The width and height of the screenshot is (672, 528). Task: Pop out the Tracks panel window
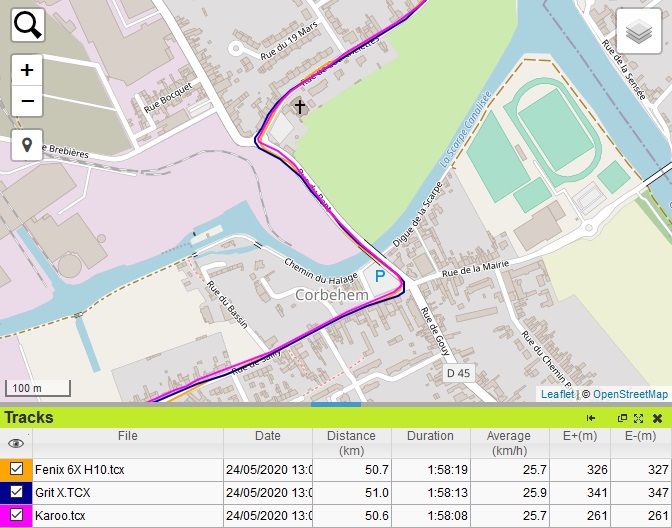pyautogui.click(x=622, y=418)
